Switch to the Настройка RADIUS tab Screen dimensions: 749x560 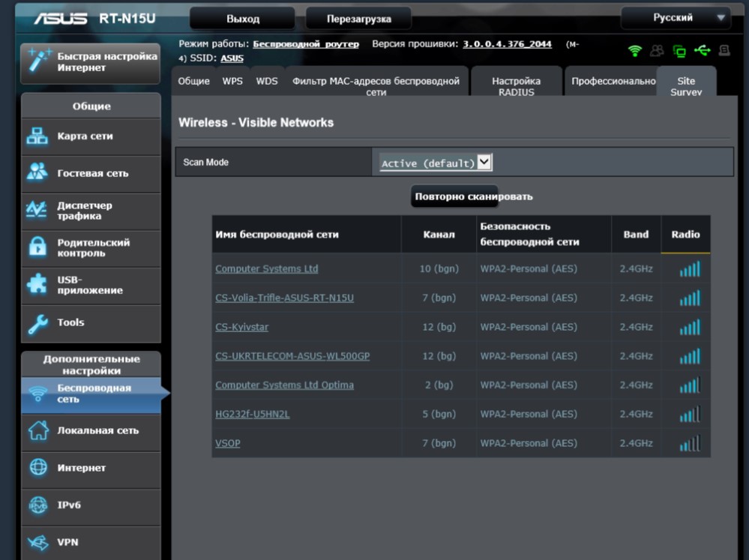(516, 86)
